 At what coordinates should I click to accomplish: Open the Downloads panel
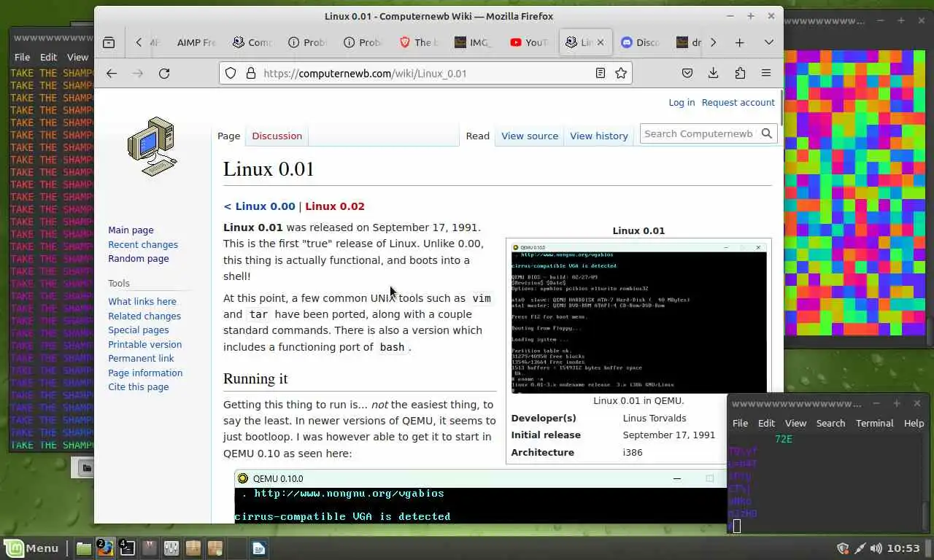pyautogui.click(x=714, y=73)
